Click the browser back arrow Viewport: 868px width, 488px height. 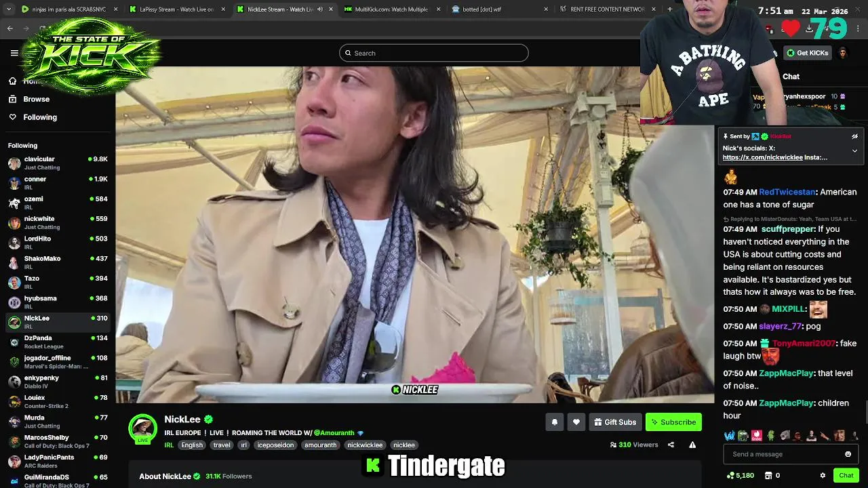[x=10, y=28]
